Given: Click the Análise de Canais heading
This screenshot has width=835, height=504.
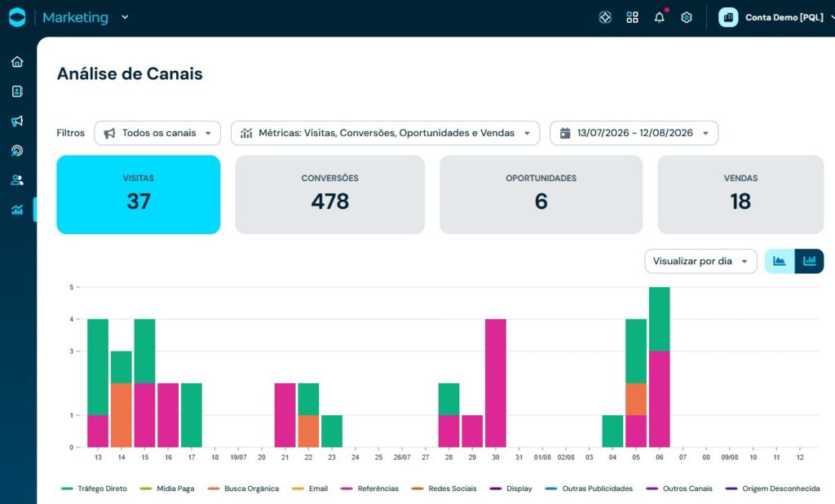Looking at the screenshot, I should coord(130,73).
